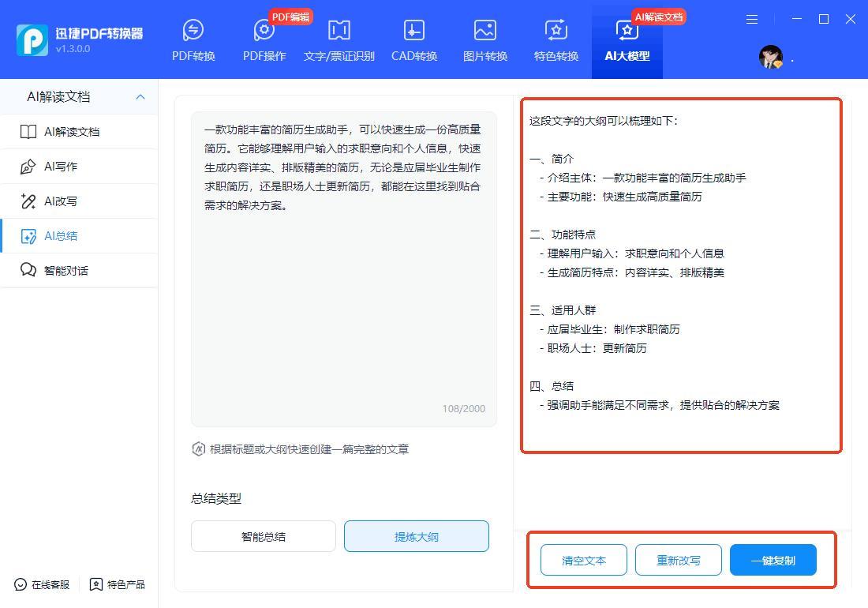Screen dimensions: 868x608
Task: Open the PDF操作 gear icon
Action: pos(264,31)
